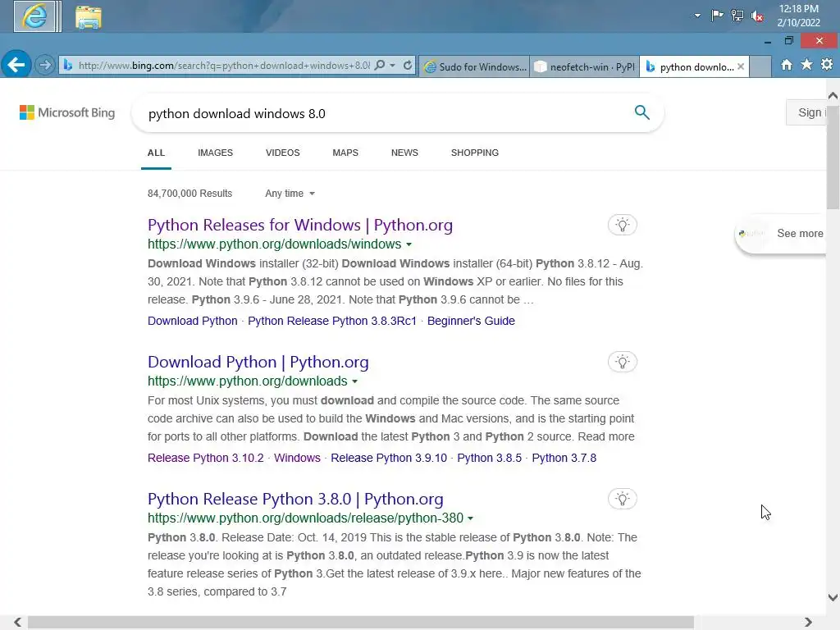Open File Explorer from the taskbar
Screen dimensions: 840x630
click(89, 16)
